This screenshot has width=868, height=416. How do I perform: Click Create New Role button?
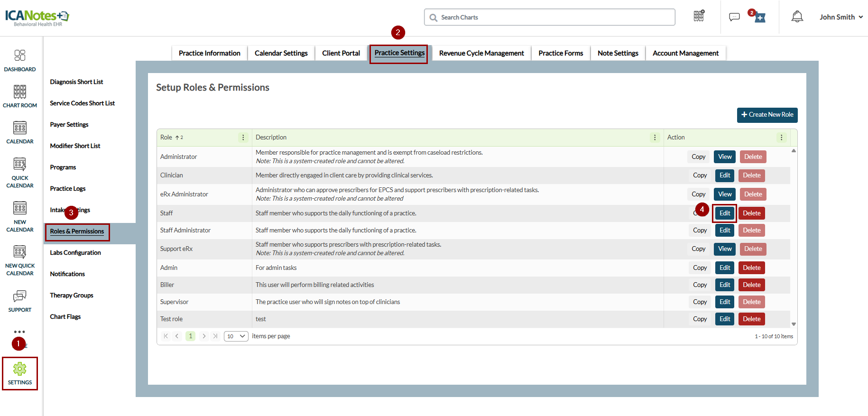pos(767,115)
